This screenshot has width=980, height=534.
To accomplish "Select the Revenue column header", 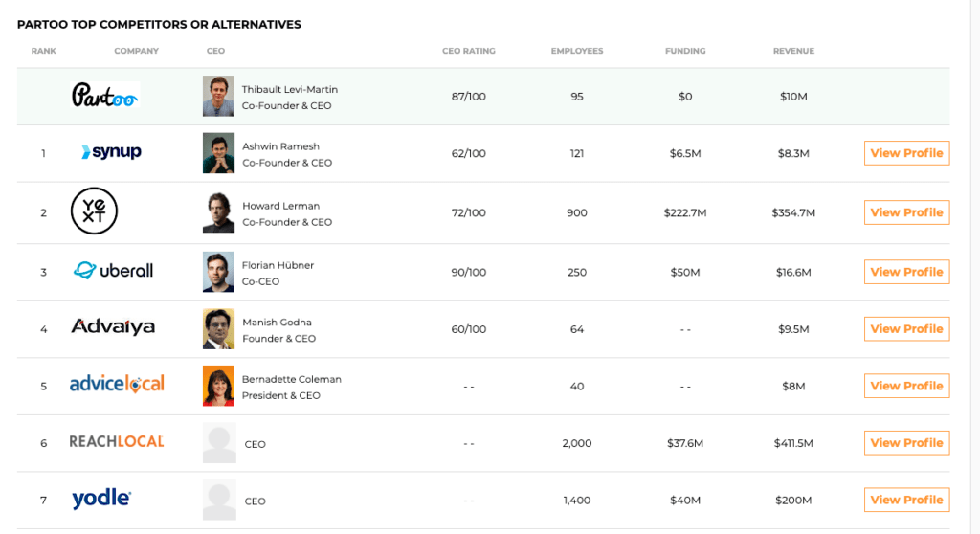I will [793, 51].
